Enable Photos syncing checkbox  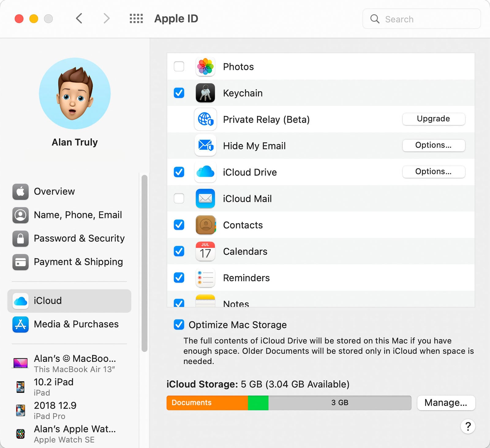pos(179,66)
